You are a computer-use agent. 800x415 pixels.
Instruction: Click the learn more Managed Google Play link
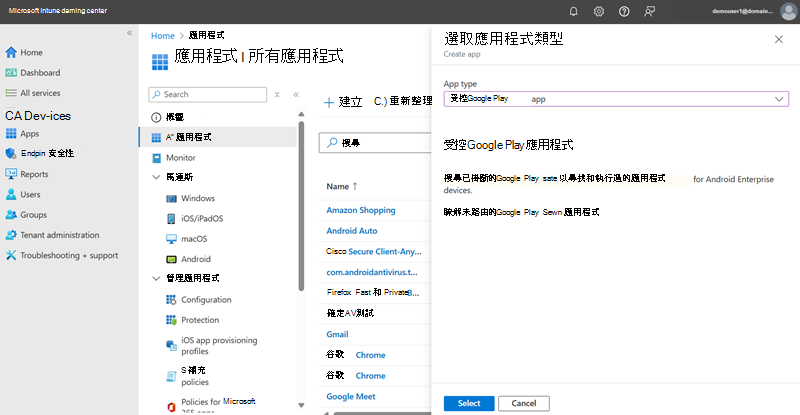pos(521,212)
